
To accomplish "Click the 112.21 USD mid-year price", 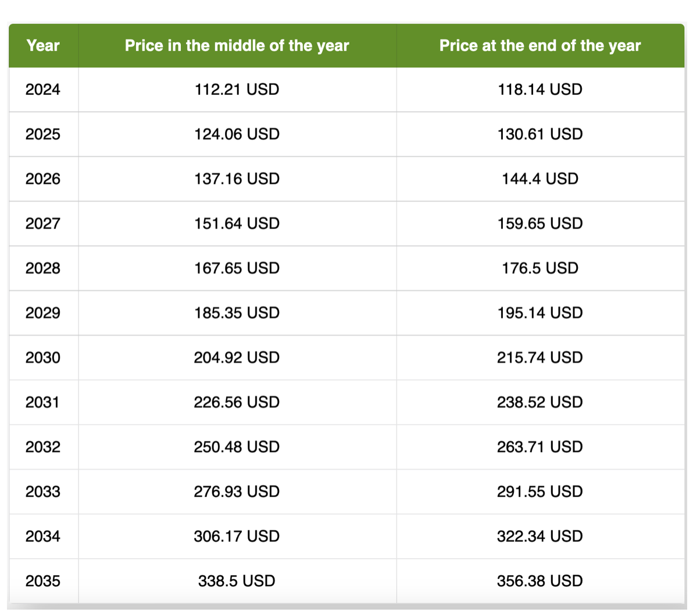I will click(237, 89).
